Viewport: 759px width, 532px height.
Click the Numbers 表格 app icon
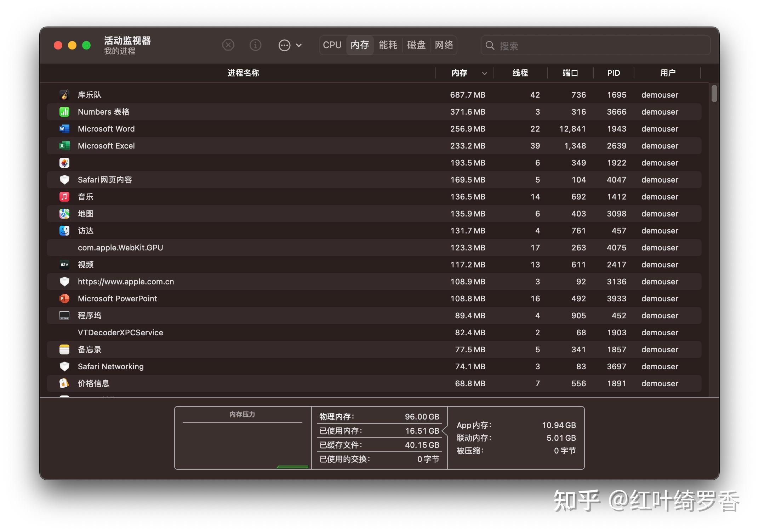pyautogui.click(x=64, y=111)
